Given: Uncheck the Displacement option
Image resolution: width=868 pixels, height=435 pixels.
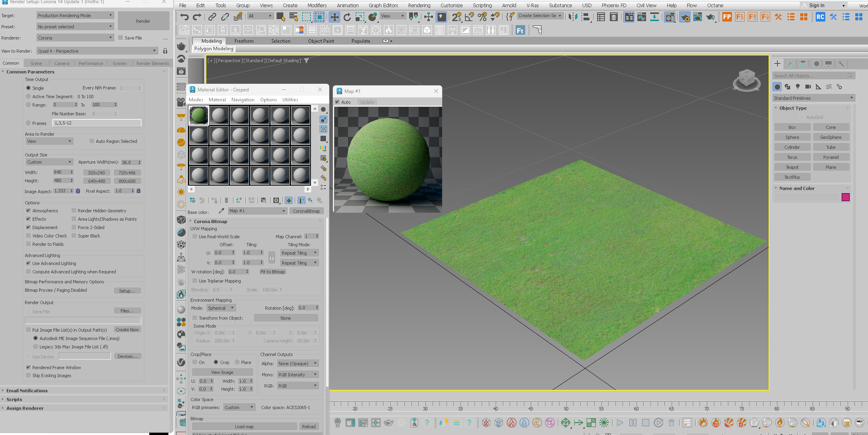Looking at the screenshot, I should [x=28, y=227].
